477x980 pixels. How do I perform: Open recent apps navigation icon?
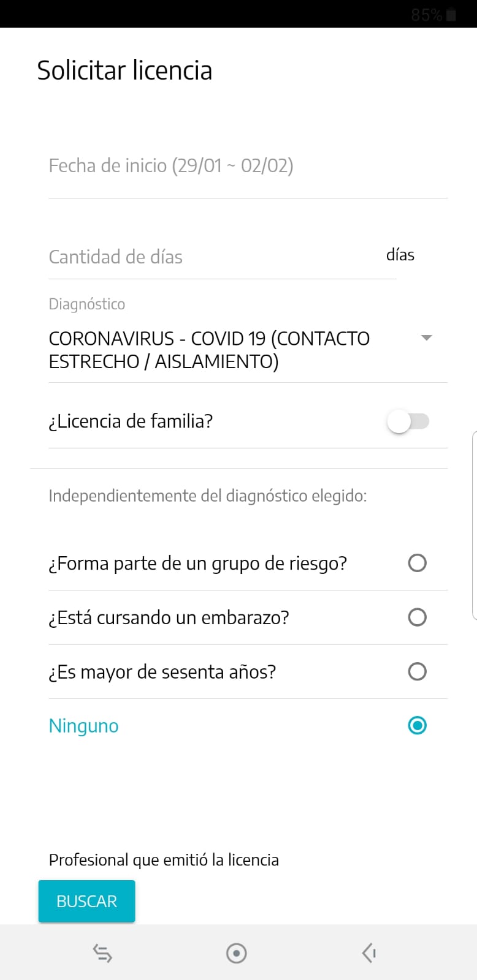click(x=102, y=953)
